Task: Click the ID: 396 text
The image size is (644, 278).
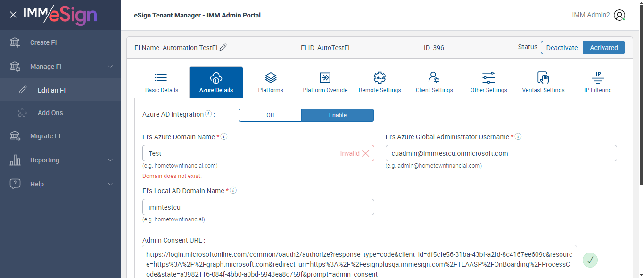Action: click(434, 48)
